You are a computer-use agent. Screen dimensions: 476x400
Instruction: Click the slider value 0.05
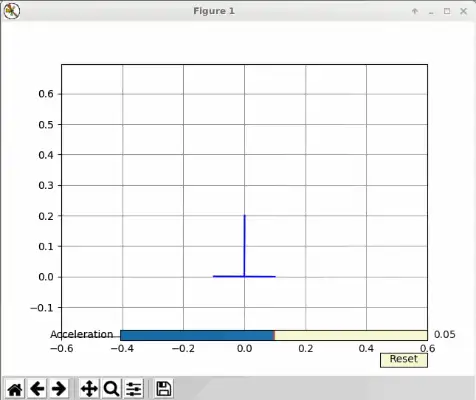click(444, 334)
